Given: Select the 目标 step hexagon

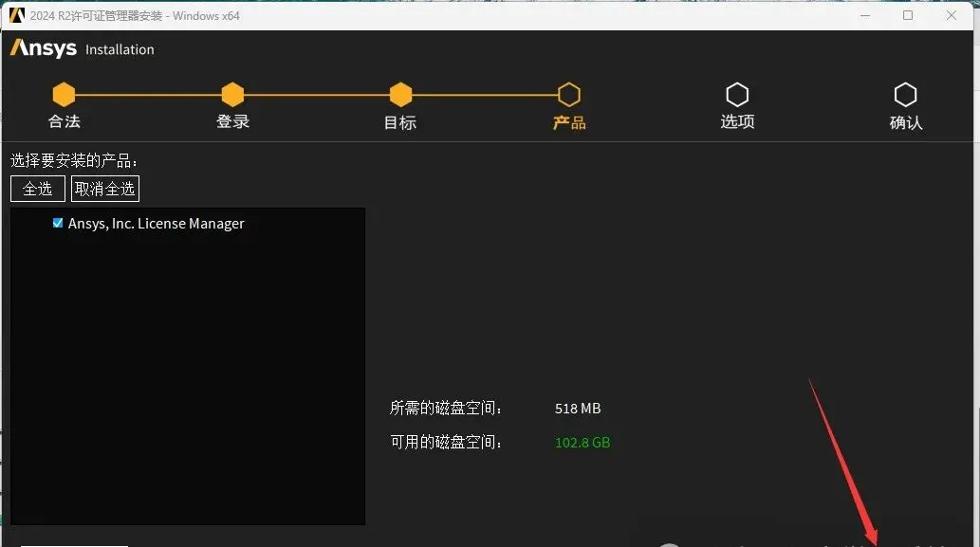Looking at the screenshot, I should [400, 95].
